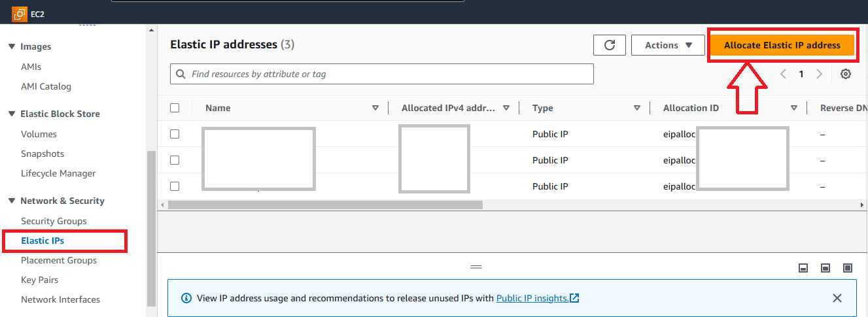The height and width of the screenshot is (317, 868).
Task: Follow the Public IP insights link
Action: coord(532,298)
